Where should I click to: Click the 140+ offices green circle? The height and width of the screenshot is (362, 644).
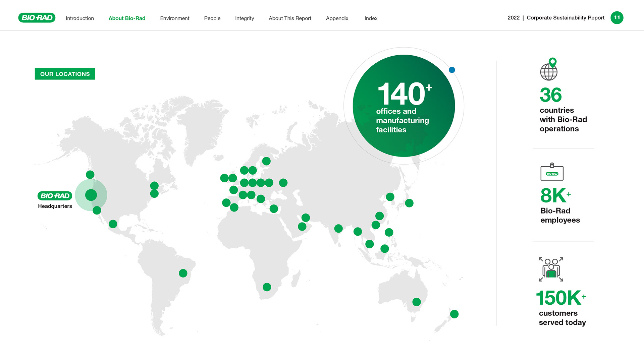pos(404,106)
